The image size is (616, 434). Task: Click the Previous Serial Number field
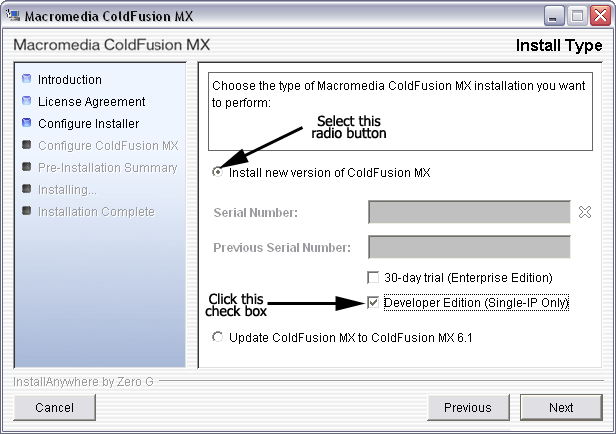(469, 247)
